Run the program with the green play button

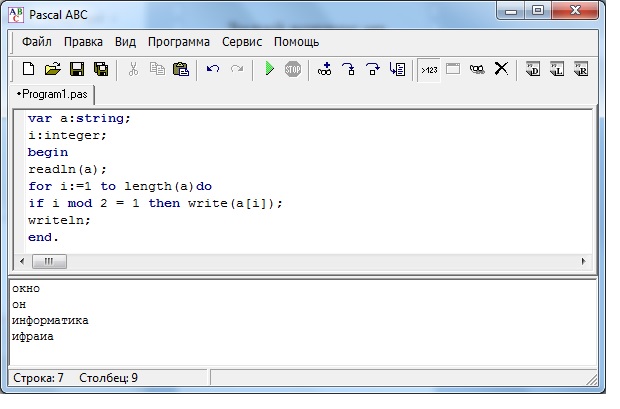[x=270, y=69]
